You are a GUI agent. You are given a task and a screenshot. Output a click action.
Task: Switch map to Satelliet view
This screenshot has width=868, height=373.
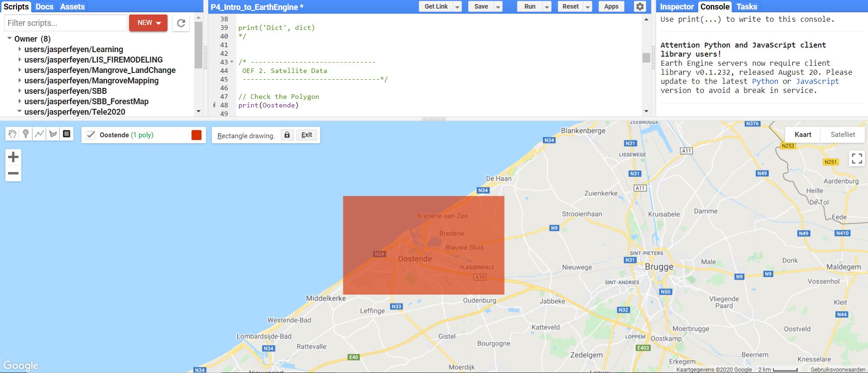tap(843, 135)
